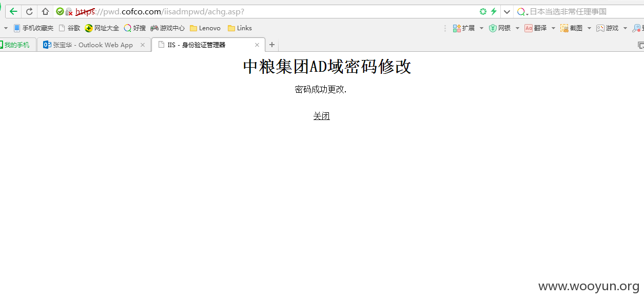Viewport: 644px width, 301px height.
Task: Select the IIS - 身份验证管理器 tab
Action: point(208,45)
